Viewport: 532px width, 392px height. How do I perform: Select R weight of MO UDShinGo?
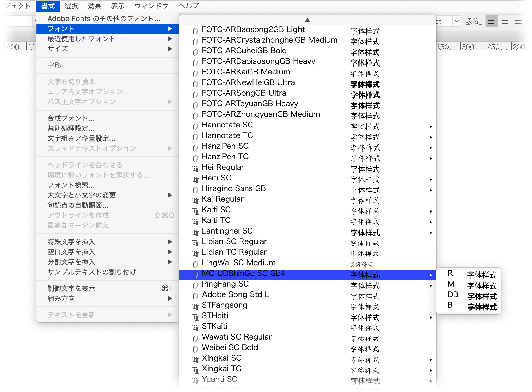[468, 275]
